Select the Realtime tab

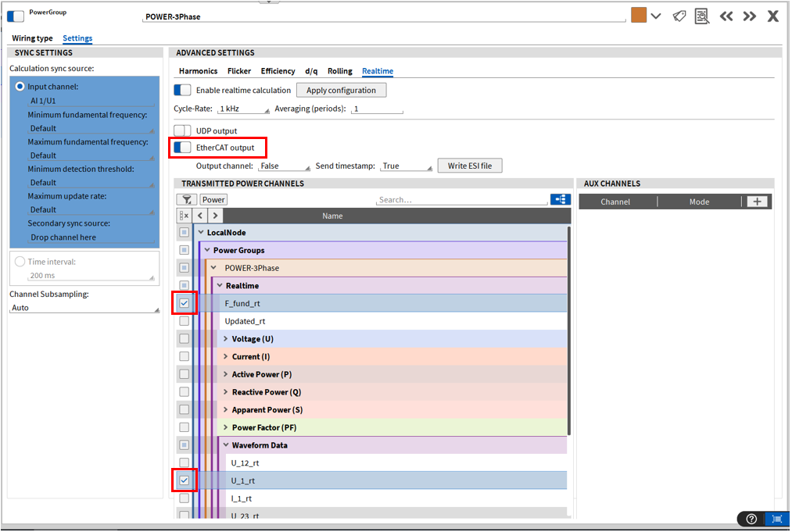378,71
